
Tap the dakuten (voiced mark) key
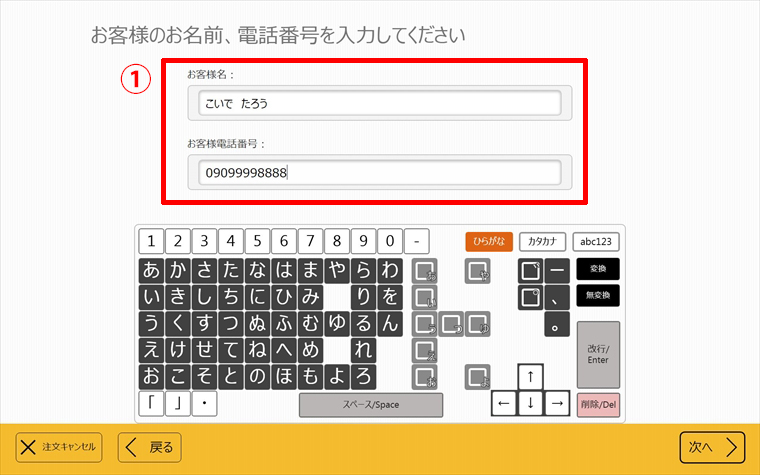tap(530, 271)
